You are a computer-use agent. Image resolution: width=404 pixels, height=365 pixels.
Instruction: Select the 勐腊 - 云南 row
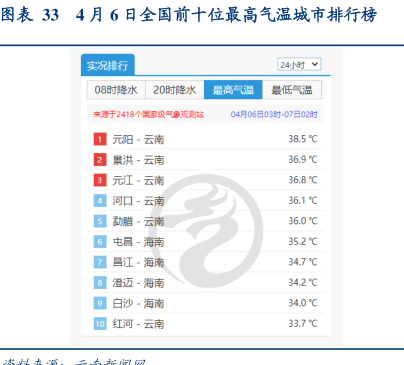click(x=206, y=221)
